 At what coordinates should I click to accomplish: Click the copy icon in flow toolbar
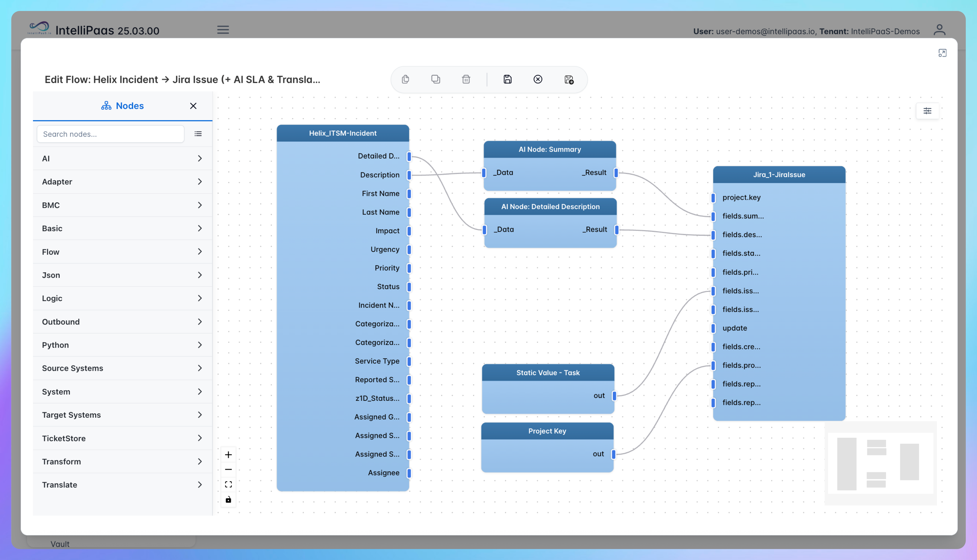[x=405, y=79]
